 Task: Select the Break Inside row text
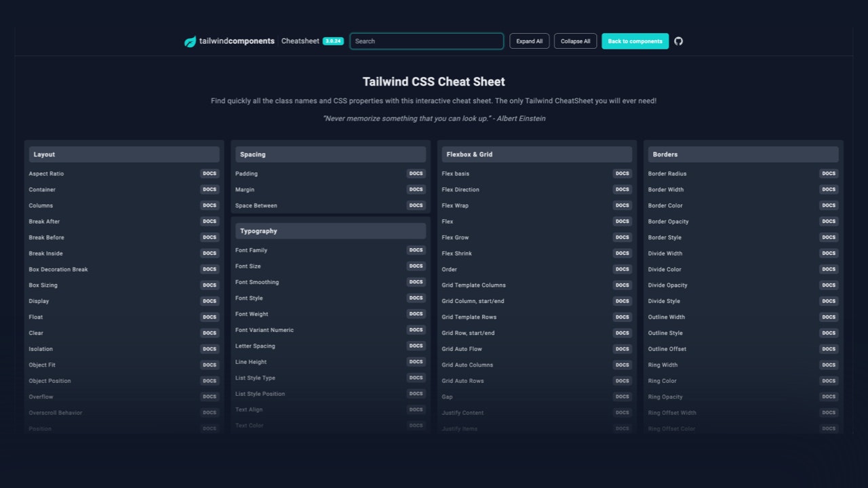(45, 253)
